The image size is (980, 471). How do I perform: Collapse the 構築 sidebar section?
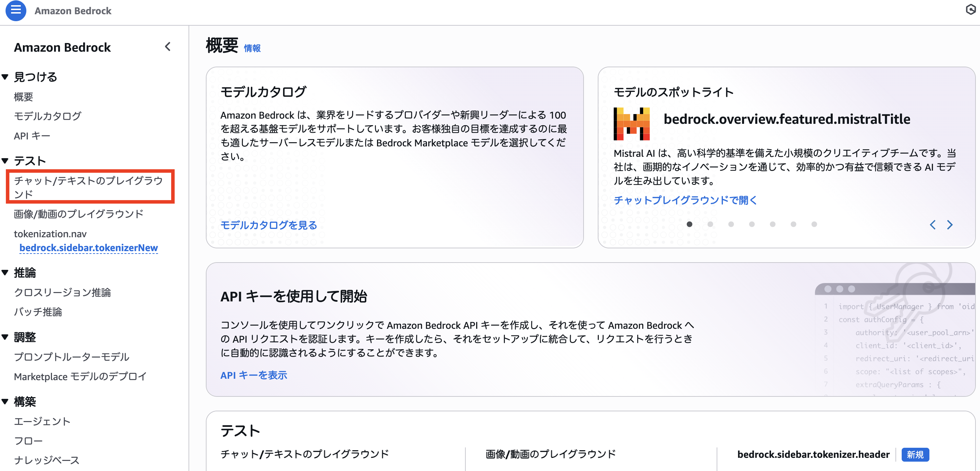5,401
